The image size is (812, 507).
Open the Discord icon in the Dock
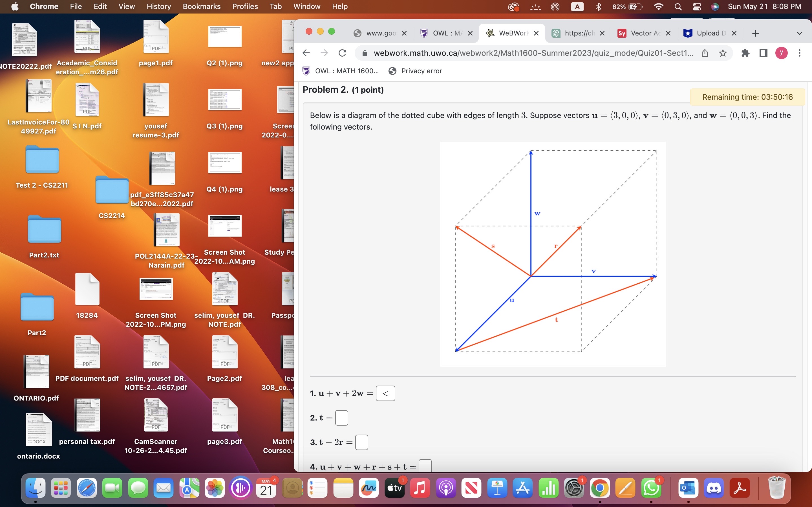click(x=714, y=488)
